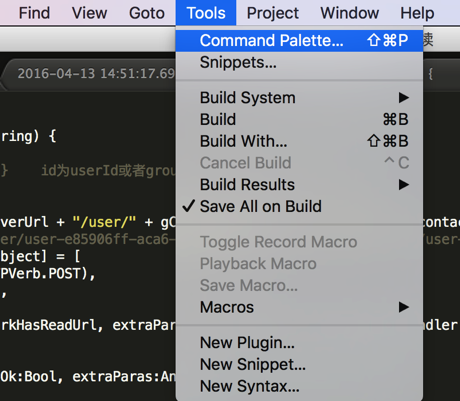Expand the Macros submenu arrow

[404, 307]
